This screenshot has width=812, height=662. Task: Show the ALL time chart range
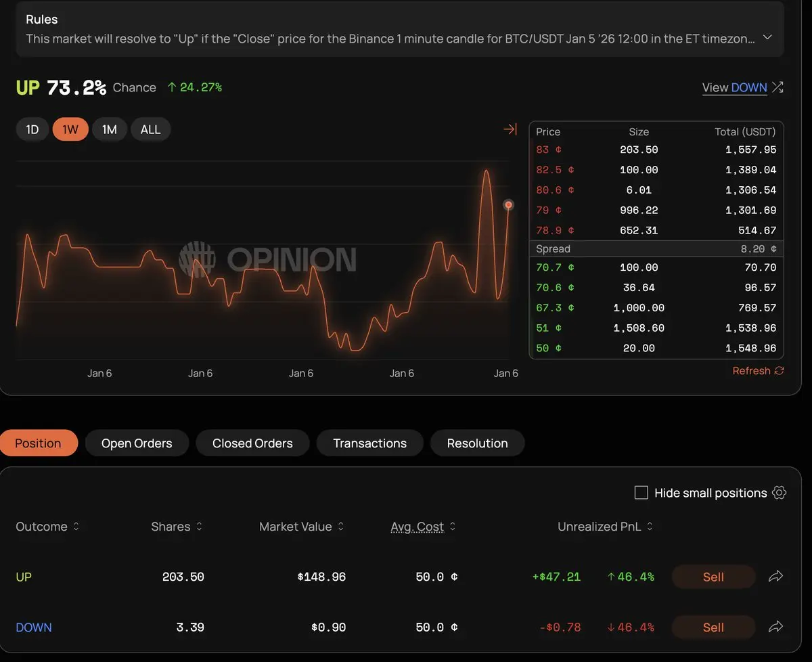pyautogui.click(x=150, y=129)
